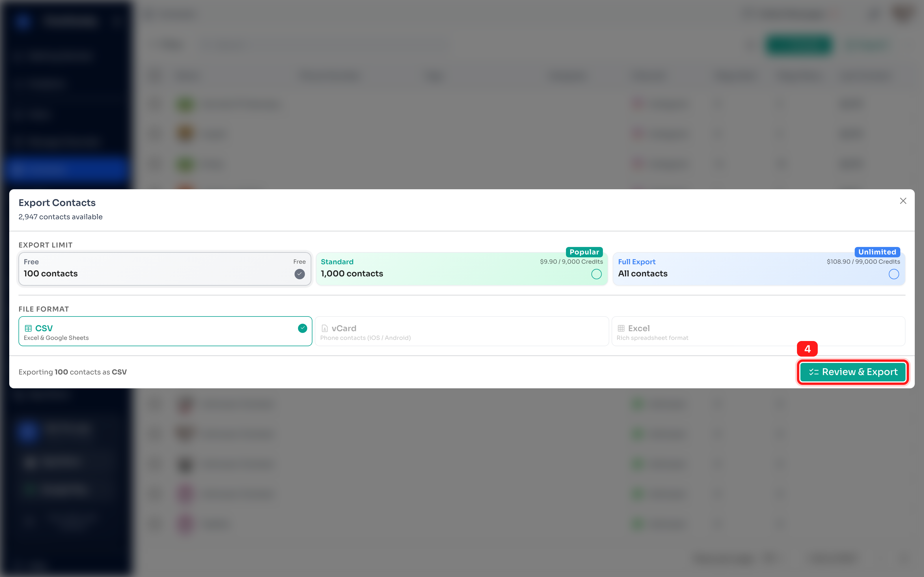Click the Popular badge on Standard plan
This screenshot has width=924, height=577.
(x=584, y=252)
